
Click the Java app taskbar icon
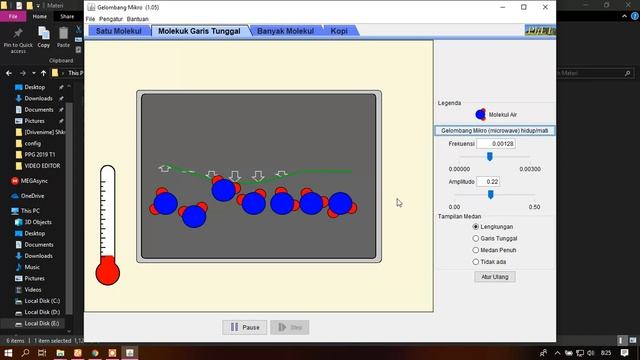click(130, 353)
